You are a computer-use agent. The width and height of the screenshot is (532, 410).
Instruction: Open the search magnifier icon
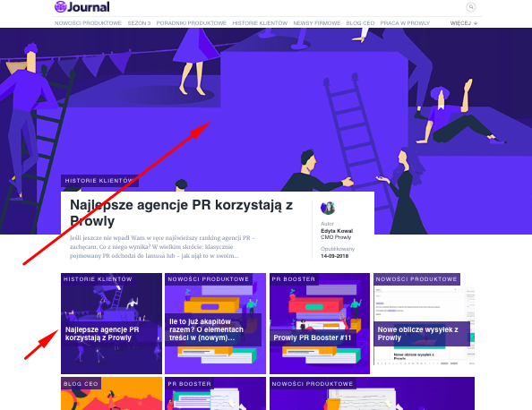471,7
